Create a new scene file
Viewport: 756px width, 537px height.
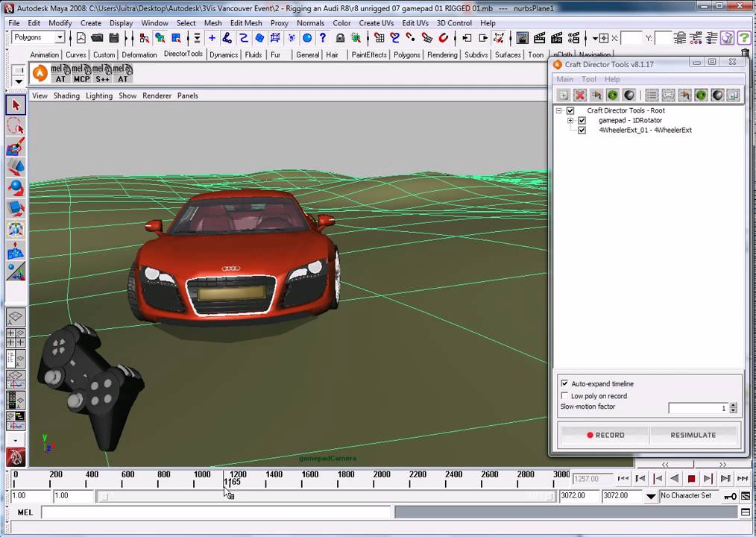(x=81, y=37)
